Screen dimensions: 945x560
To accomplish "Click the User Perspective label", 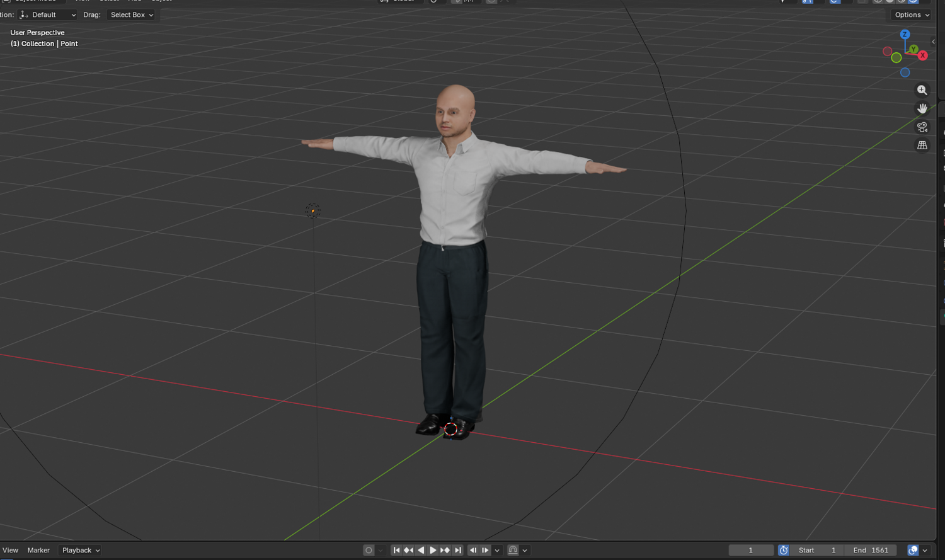I will 37,33.
